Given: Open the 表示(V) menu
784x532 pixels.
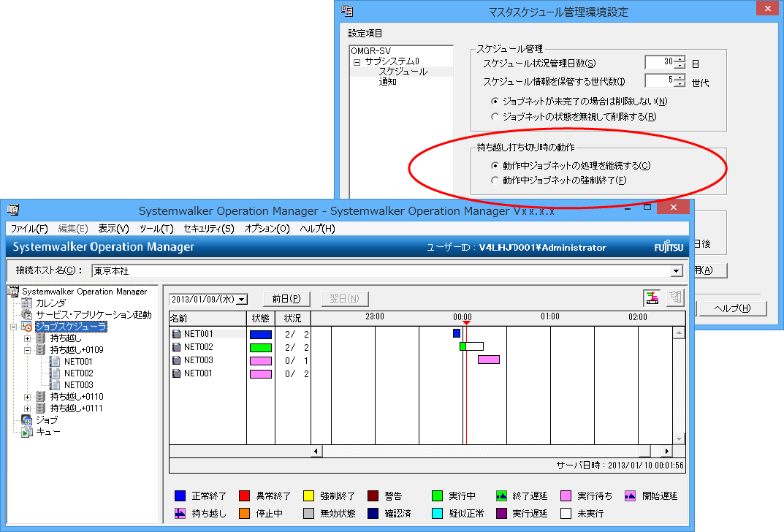Looking at the screenshot, I should 113,229.
